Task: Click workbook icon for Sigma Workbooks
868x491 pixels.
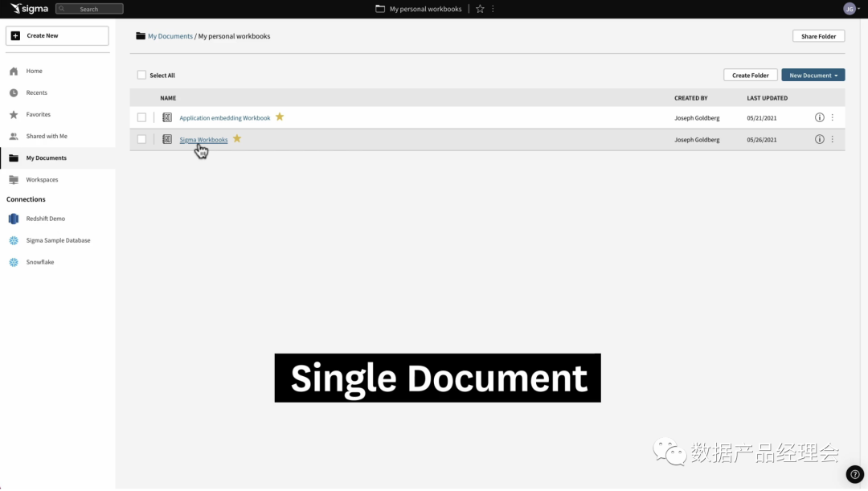Action: coord(167,140)
